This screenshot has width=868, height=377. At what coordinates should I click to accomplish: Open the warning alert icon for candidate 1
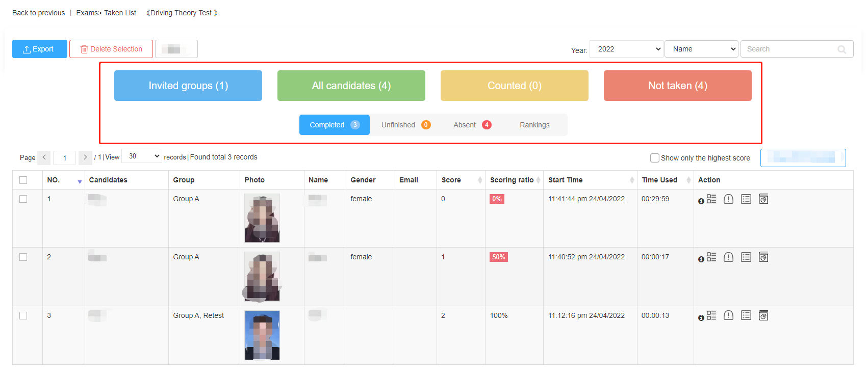click(x=728, y=199)
